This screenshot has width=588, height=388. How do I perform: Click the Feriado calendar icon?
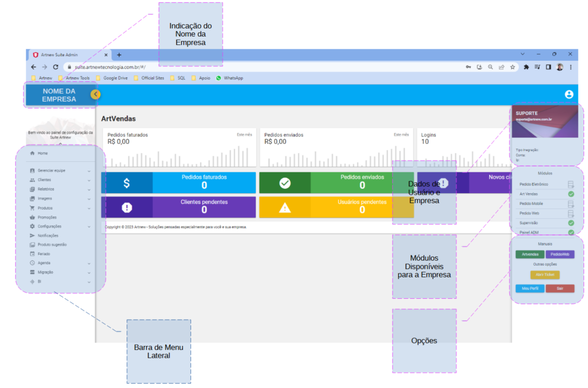32,254
